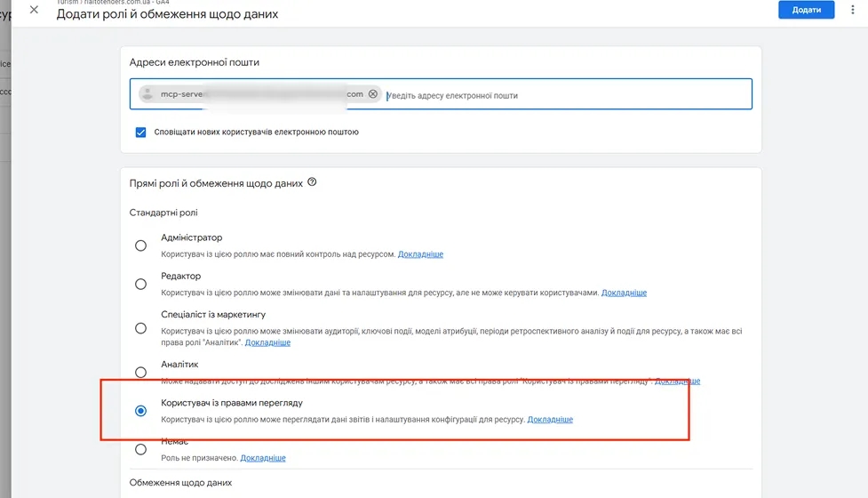Open Докладніше link under Редактор
This screenshot has height=498, width=868.
tap(624, 293)
